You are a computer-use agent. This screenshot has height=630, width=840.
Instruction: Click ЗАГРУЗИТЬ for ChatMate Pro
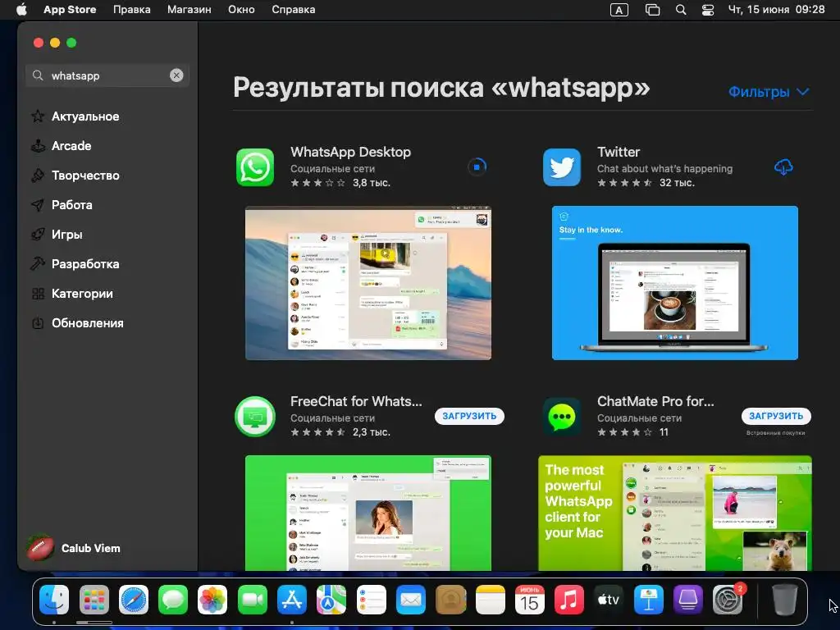(776, 416)
